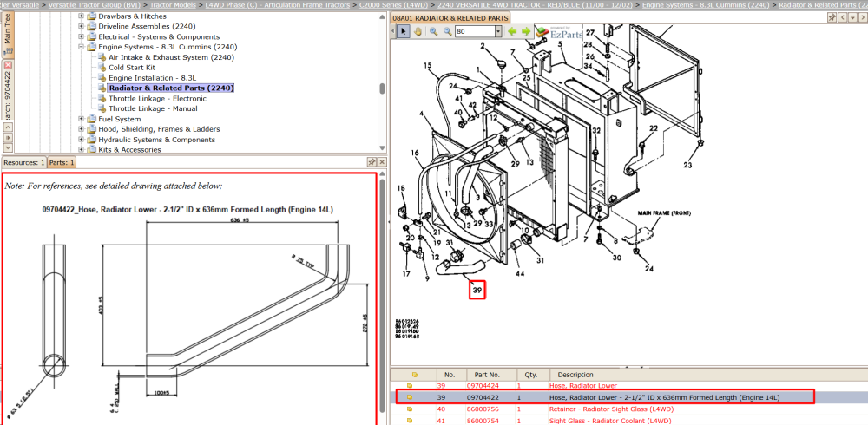Viewport: 868px width, 425px height.
Task: Open the 08A01 Radiator & Related Parts tab
Action: pyautogui.click(x=450, y=18)
